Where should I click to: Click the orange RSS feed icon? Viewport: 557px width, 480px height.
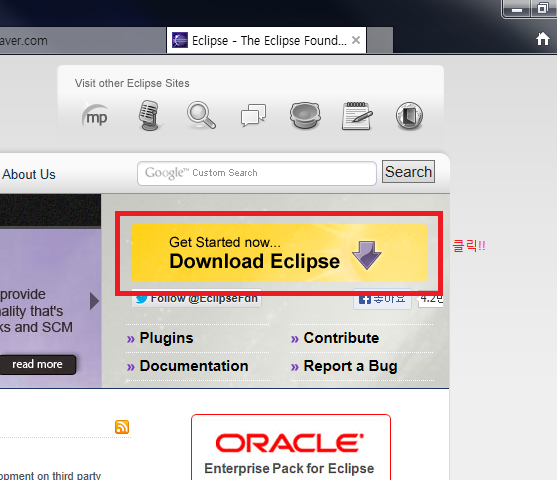pyautogui.click(x=122, y=427)
